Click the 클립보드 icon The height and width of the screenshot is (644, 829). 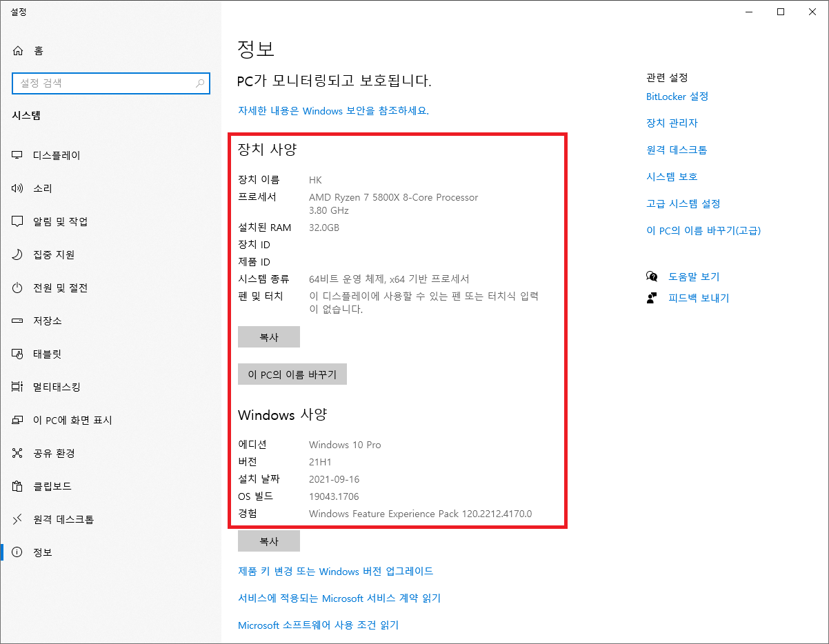point(18,486)
